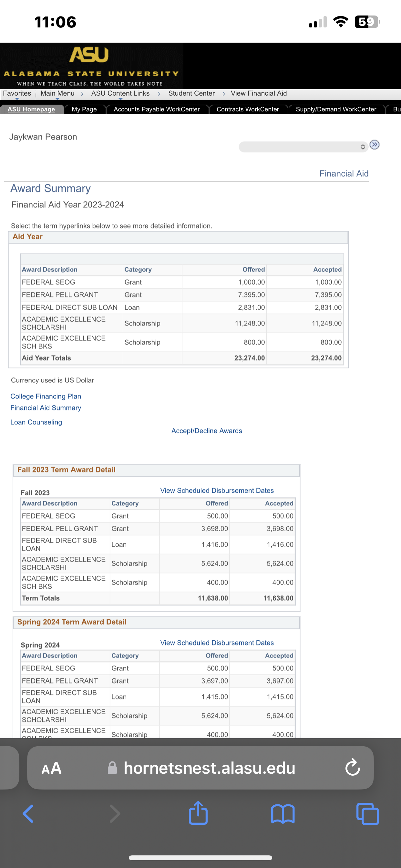This screenshot has height=868, width=401.
Task: Click the Fall 2023 ACADEMIC EXCELLENCE SCH BKS row
Action: tap(158, 583)
